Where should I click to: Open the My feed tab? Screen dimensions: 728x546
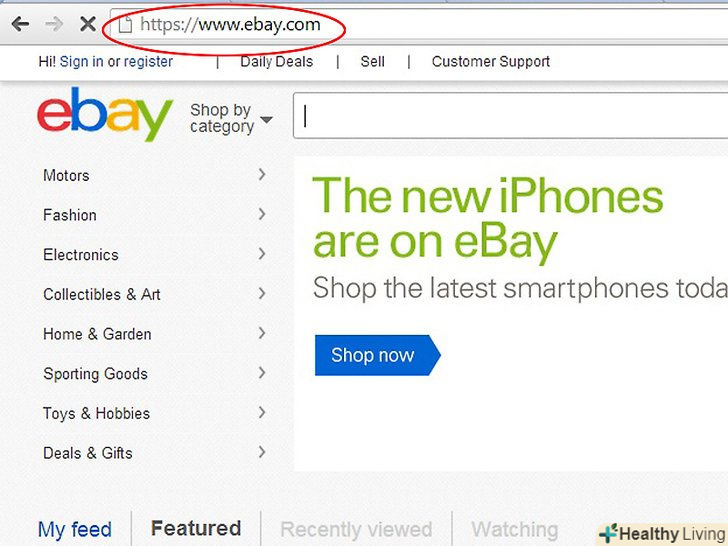[x=74, y=529]
